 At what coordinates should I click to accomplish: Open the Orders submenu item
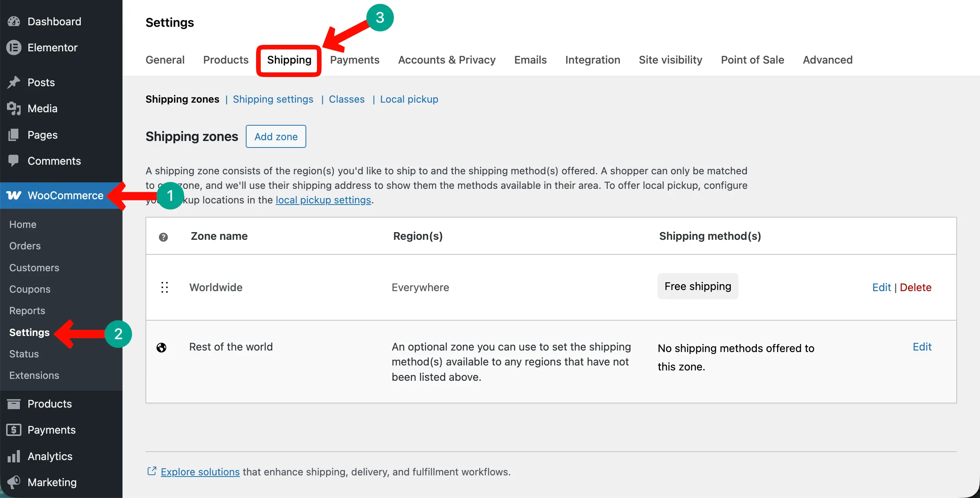pos(25,246)
